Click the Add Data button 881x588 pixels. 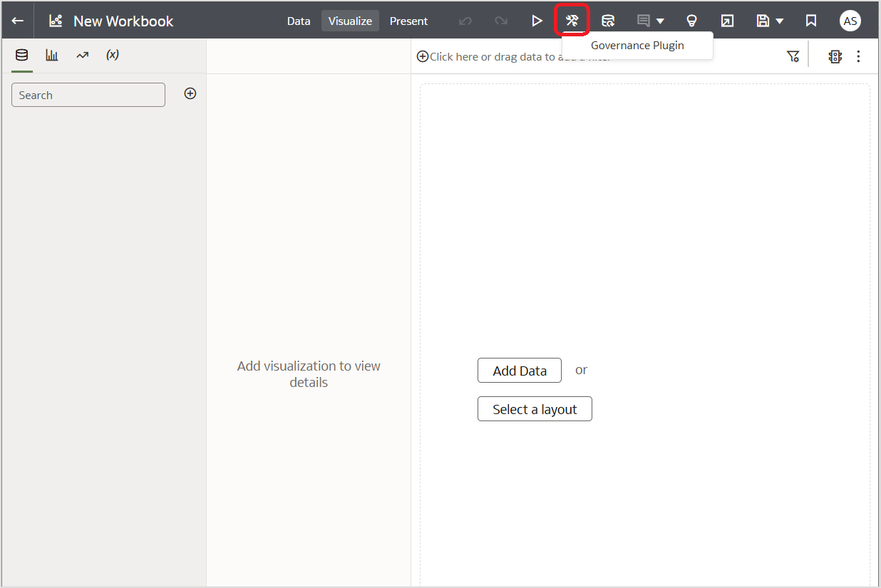click(x=519, y=370)
